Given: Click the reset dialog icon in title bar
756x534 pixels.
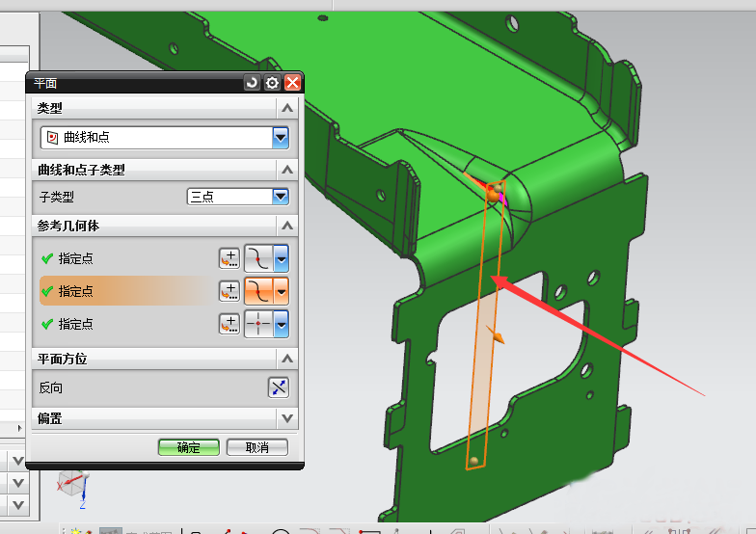Looking at the screenshot, I should click(x=253, y=84).
